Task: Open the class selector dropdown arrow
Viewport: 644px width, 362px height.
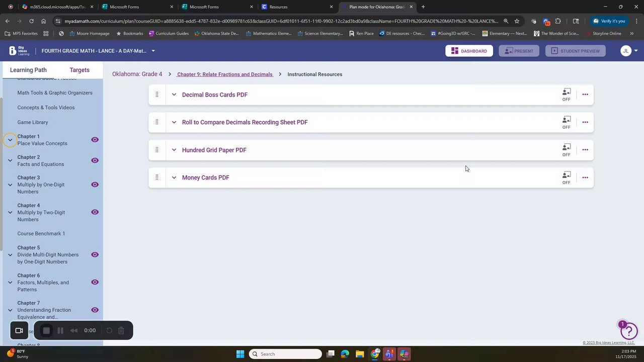Action: (153, 51)
